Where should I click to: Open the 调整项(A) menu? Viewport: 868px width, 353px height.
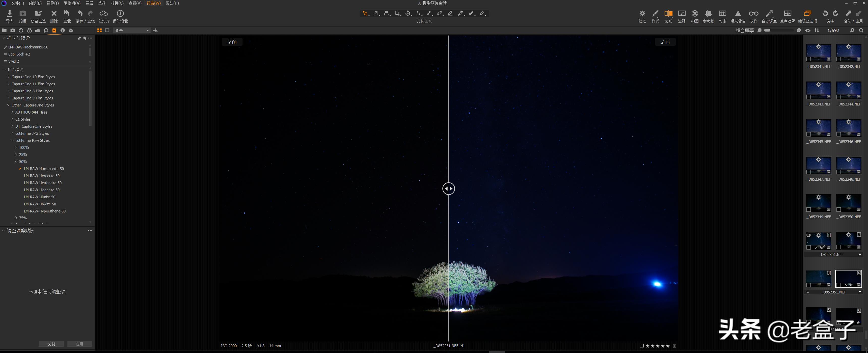coord(72,3)
